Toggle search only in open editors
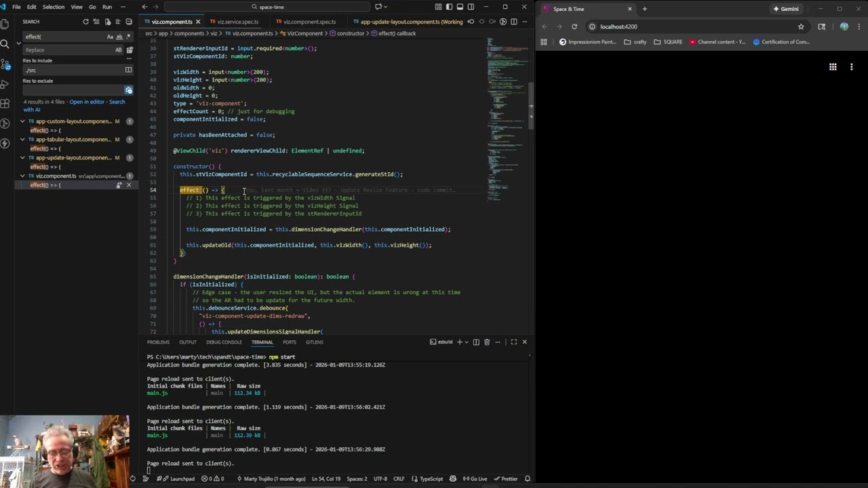Image resolution: width=868 pixels, height=488 pixels. (128, 70)
